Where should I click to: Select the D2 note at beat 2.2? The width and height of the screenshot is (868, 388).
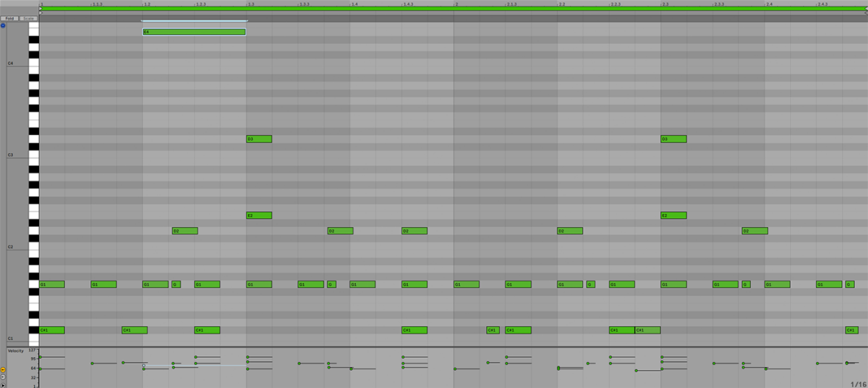coord(570,231)
